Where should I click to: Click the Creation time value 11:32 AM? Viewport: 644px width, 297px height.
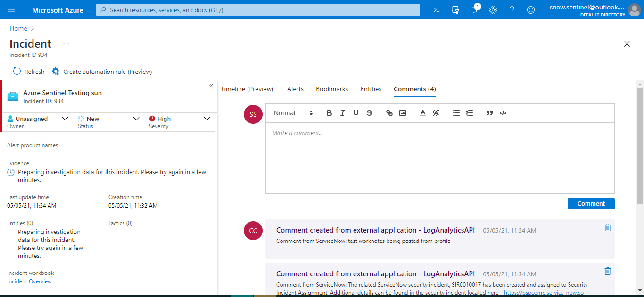coord(133,206)
